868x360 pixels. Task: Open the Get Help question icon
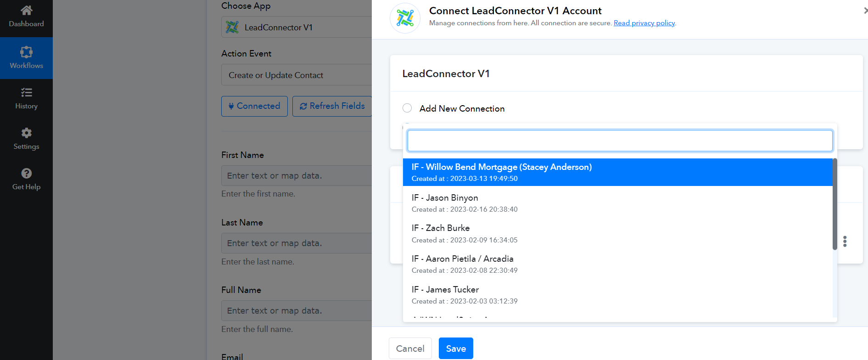click(27, 173)
